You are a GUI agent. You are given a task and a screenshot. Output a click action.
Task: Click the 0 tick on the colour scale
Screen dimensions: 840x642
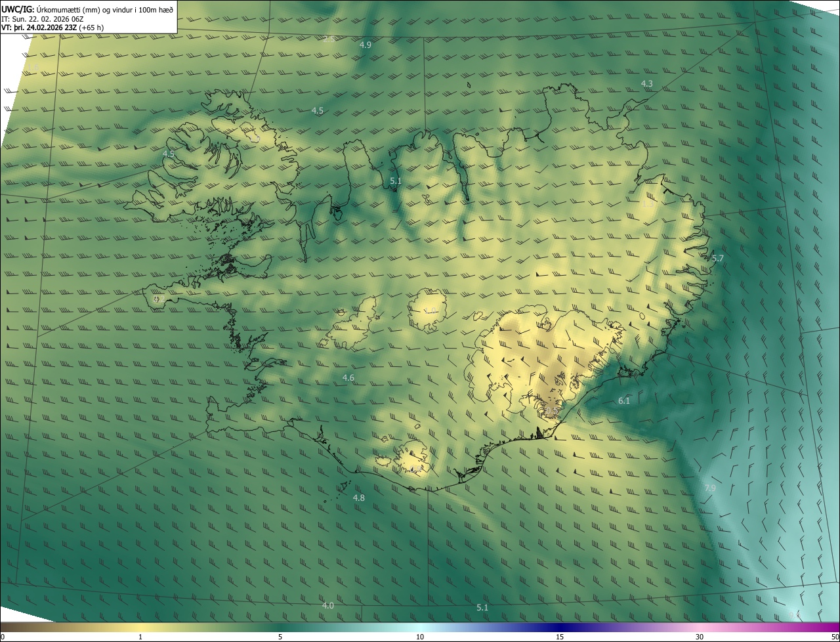click(2, 637)
